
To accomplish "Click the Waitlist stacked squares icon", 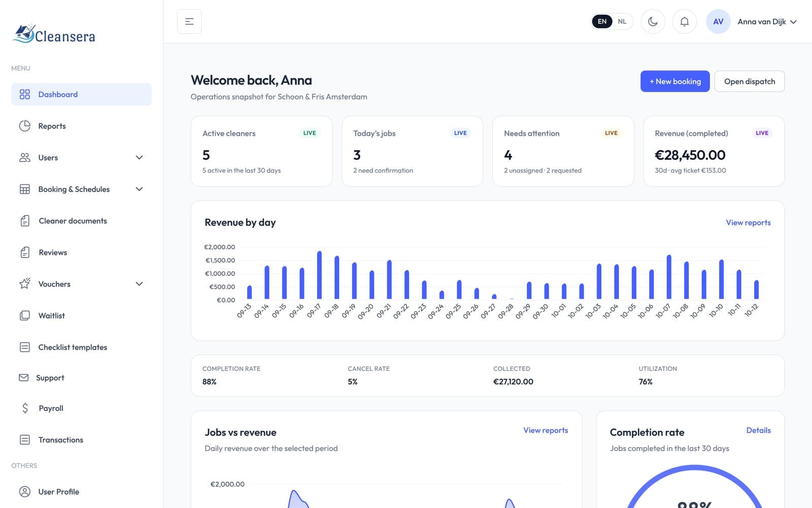I will click(24, 315).
